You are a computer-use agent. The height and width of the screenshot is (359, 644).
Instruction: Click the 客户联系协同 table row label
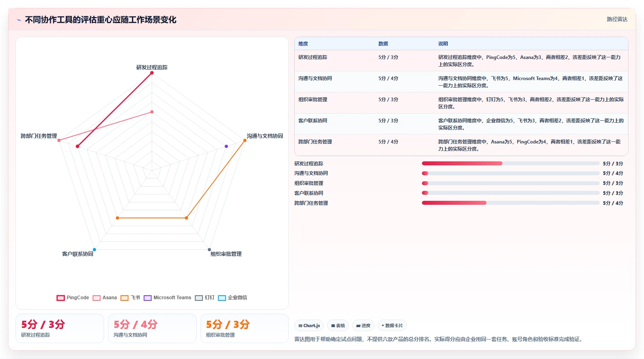pos(313,121)
